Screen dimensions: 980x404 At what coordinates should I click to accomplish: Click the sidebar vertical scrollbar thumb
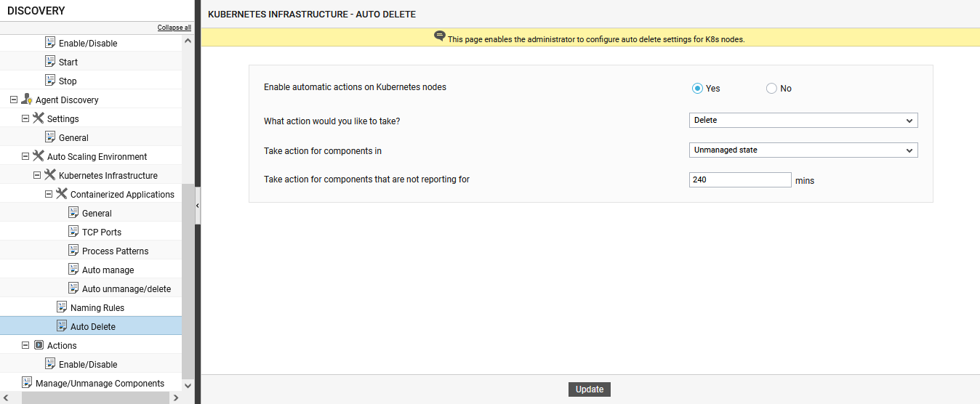188,280
